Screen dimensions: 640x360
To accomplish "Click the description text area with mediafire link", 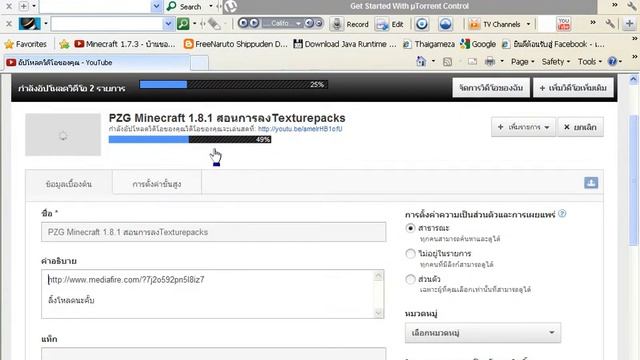I will pyautogui.click(x=213, y=294).
